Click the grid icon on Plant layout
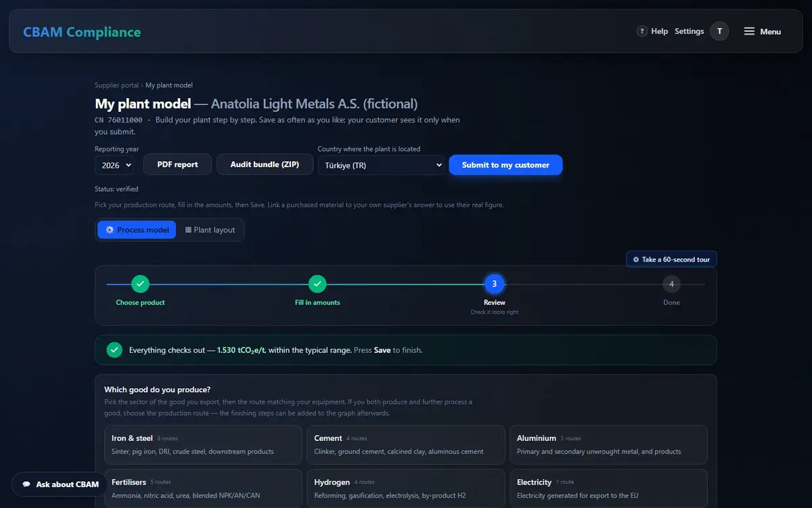This screenshot has height=508, width=812. (x=188, y=230)
